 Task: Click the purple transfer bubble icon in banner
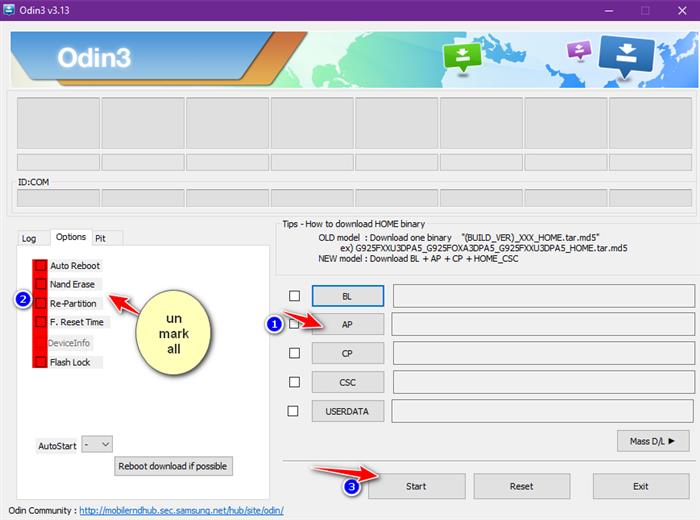[x=579, y=50]
